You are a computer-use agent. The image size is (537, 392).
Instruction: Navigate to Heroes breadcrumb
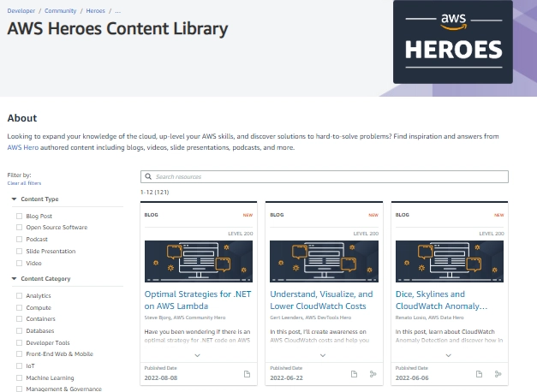click(96, 11)
